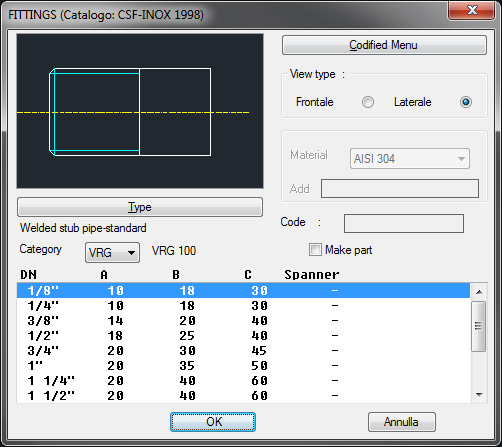The width and height of the screenshot is (502, 447).
Task: Click the list scroll down arrow
Action: (x=479, y=395)
